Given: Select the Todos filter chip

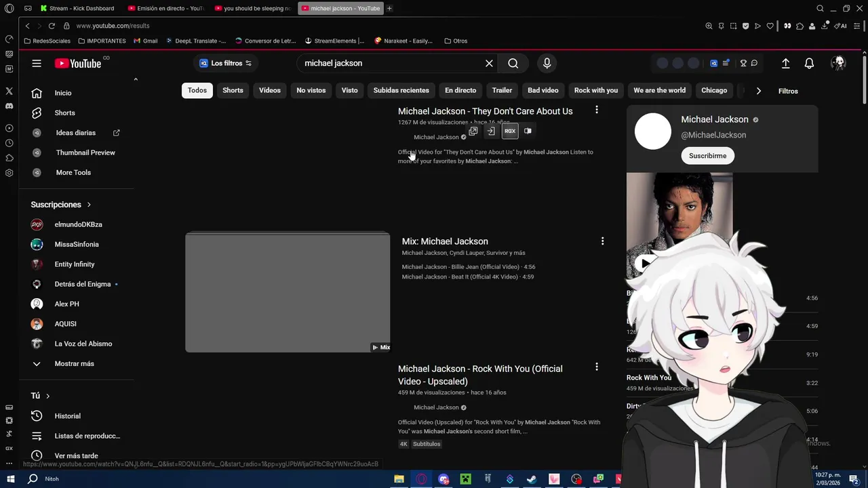Looking at the screenshot, I should [197, 91].
